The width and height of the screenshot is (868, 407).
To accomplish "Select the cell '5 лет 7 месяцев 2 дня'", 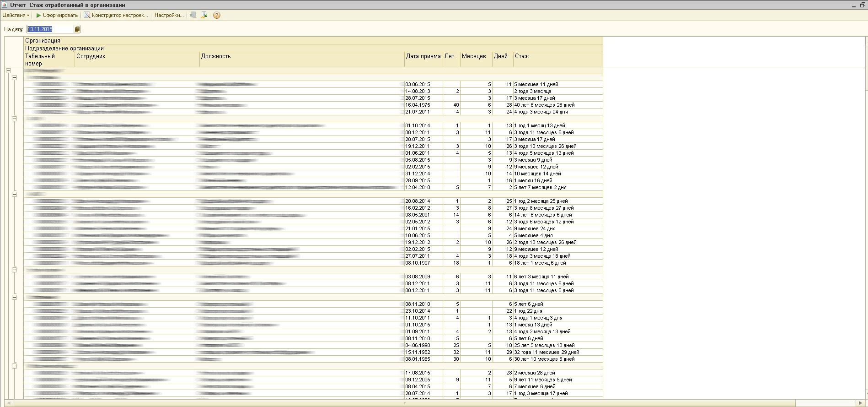I will [558, 188].
